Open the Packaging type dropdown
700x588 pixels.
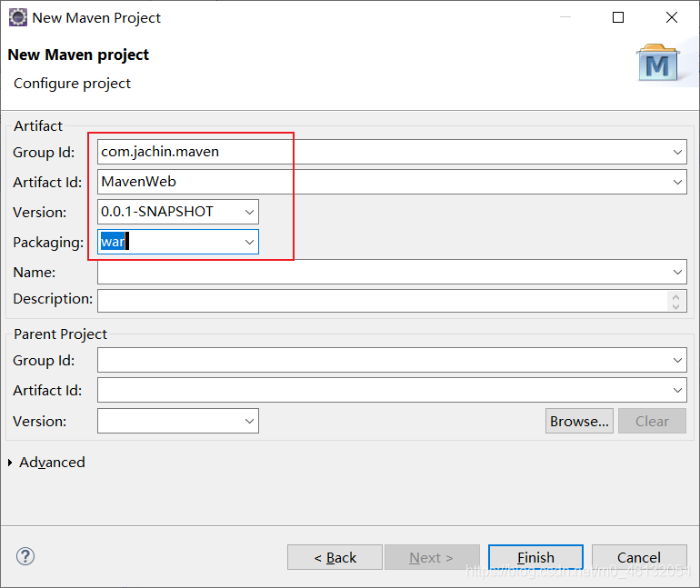250,242
